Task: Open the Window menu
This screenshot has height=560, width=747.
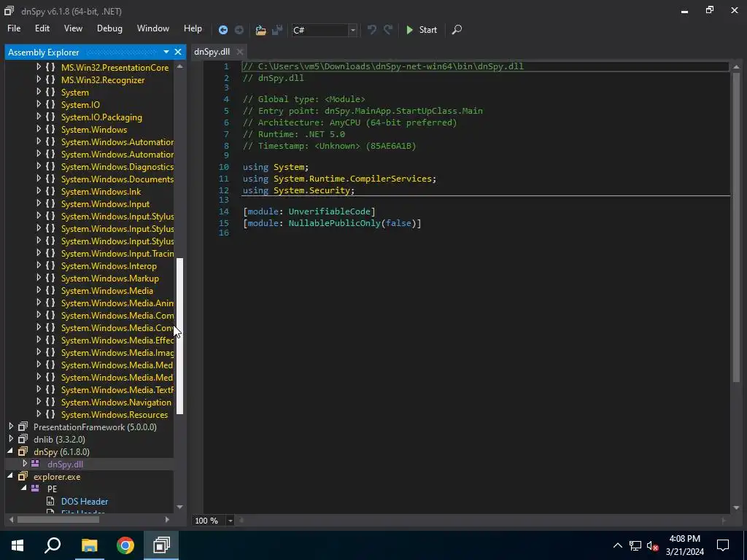Action: 153,28
